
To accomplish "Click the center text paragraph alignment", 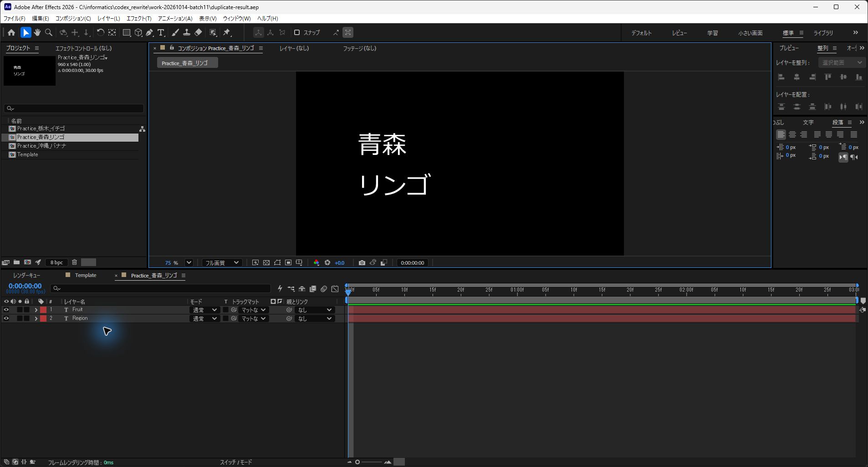I will (x=792, y=134).
